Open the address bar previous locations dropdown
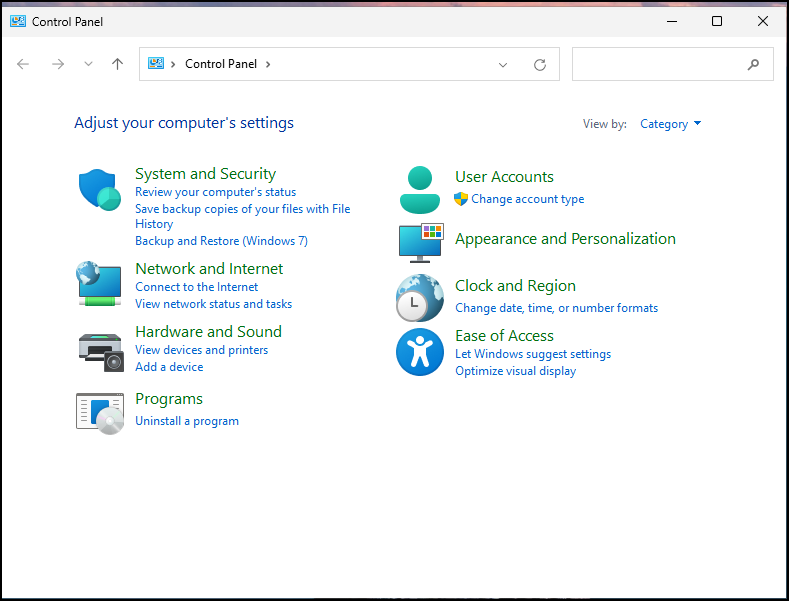The image size is (789, 601). pyautogui.click(x=503, y=64)
